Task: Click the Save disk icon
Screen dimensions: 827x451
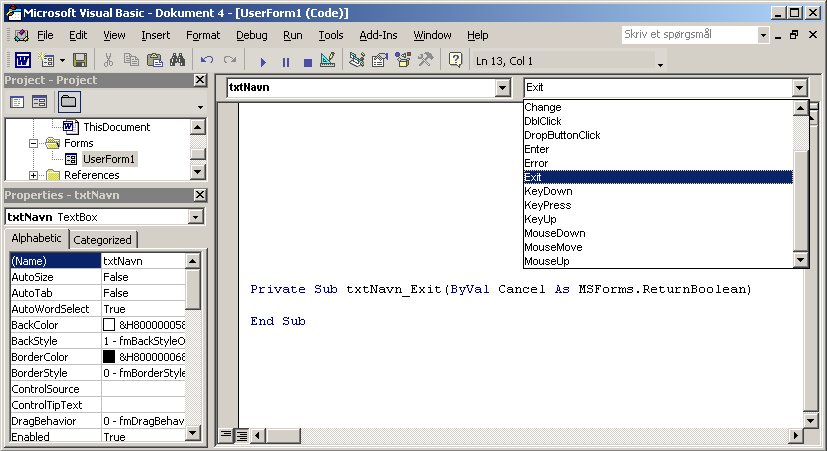Action: [80, 60]
